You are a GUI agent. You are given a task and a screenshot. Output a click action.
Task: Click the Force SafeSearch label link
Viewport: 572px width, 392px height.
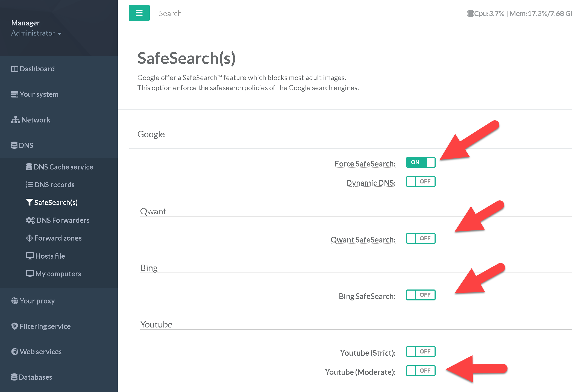pos(365,164)
